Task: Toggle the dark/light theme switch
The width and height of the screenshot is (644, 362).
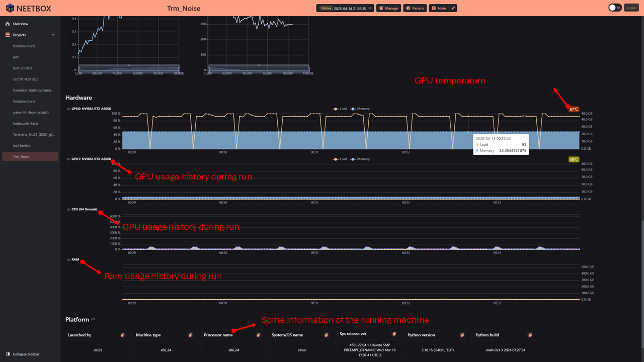Action: click(x=615, y=8)
